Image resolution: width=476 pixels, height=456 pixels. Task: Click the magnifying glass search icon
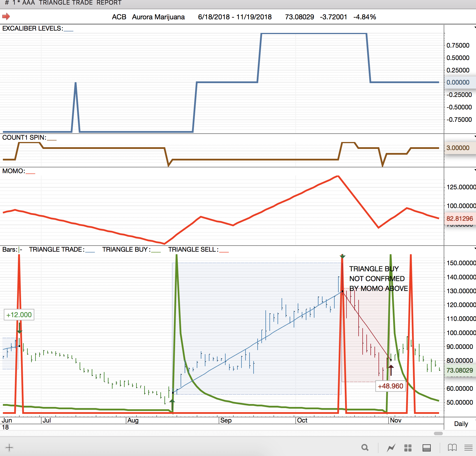[365, 448]
